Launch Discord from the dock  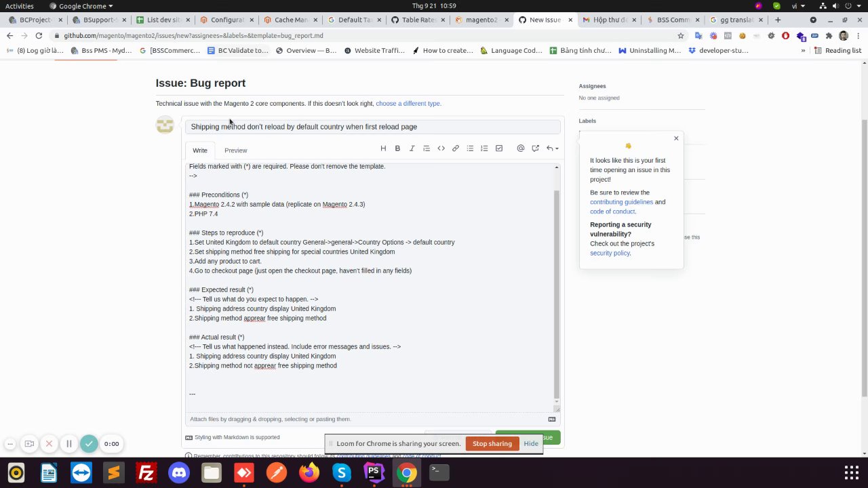179,472
